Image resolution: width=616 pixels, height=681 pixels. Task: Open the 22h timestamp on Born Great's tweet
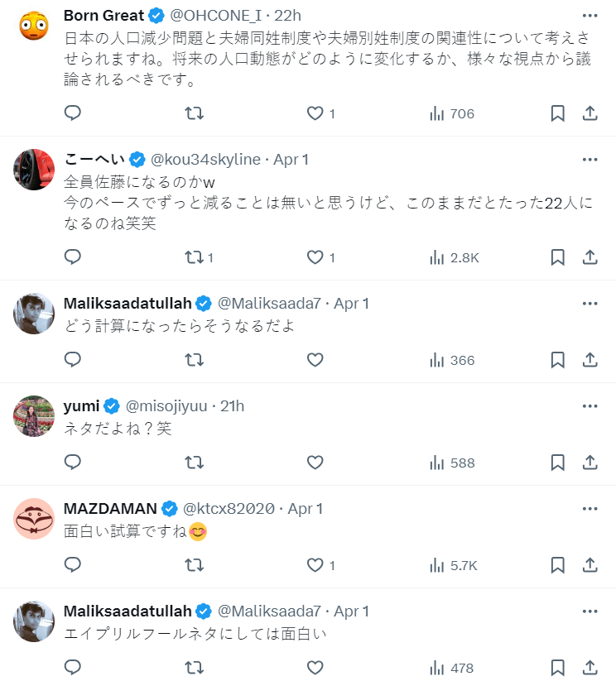(288, 16)
